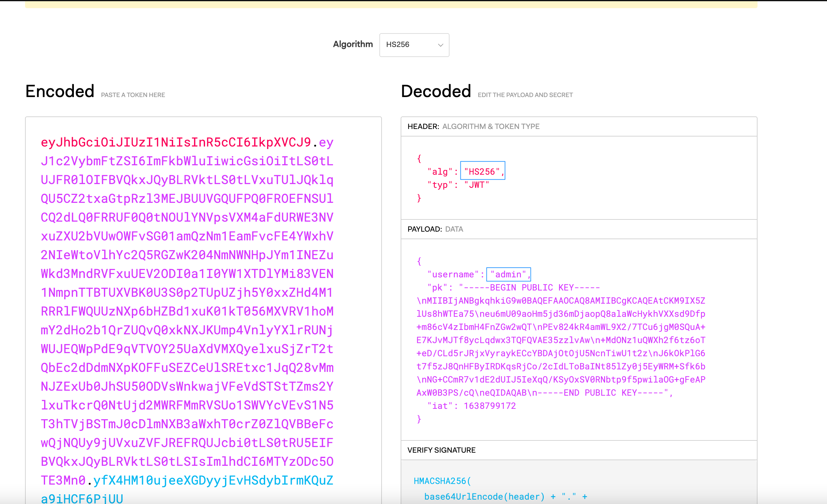Click the HEADER: ALGORITHM & TOKEN TYPE label
Viewport: 827px width, 504px height.
(x=473, y=126)
